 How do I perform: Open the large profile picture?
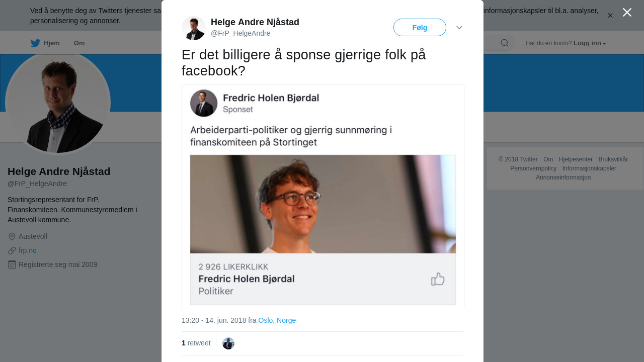click(58, 103)
